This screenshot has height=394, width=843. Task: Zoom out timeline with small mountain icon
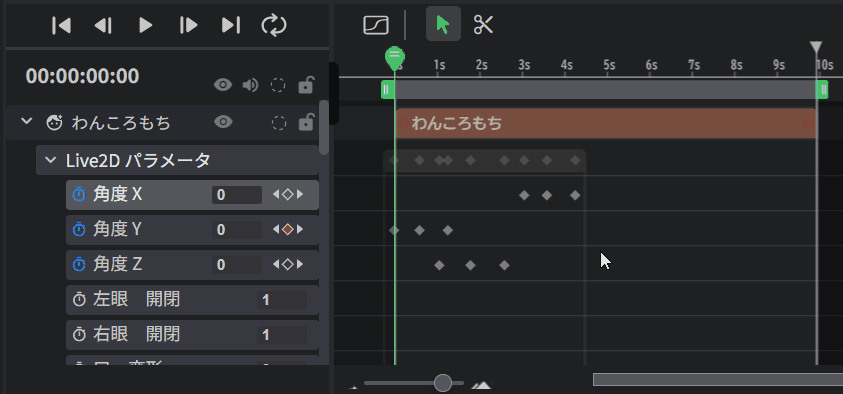(354, 386)
